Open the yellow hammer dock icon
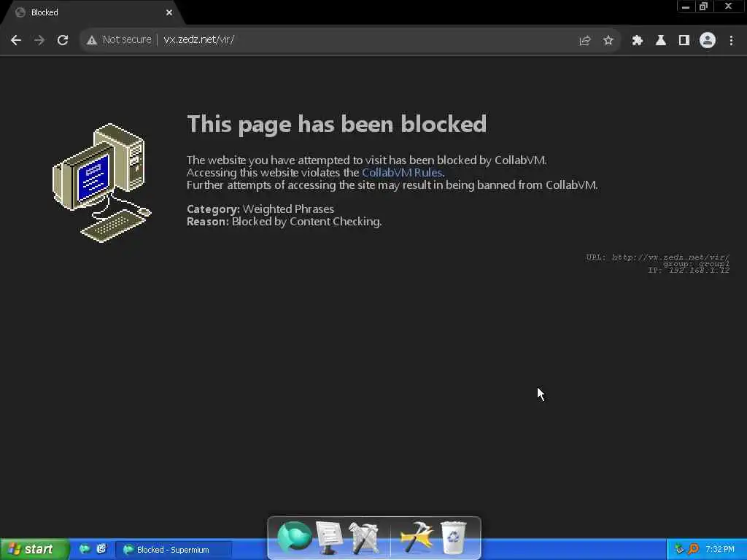The image size is (747, 560). pos(417,537)
